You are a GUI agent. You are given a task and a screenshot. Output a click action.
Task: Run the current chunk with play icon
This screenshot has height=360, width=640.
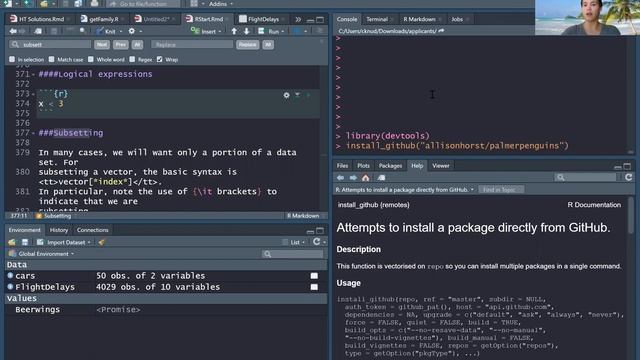point(308,95)
